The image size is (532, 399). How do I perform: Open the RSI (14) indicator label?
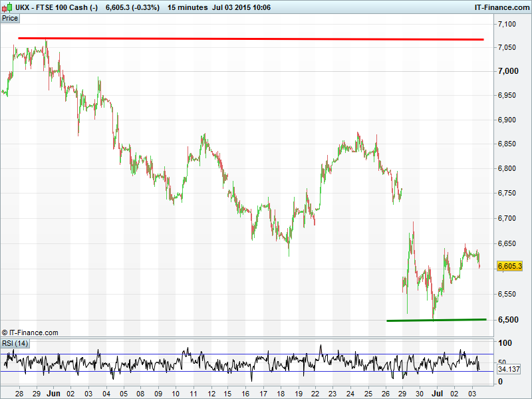tap(15, 343)
